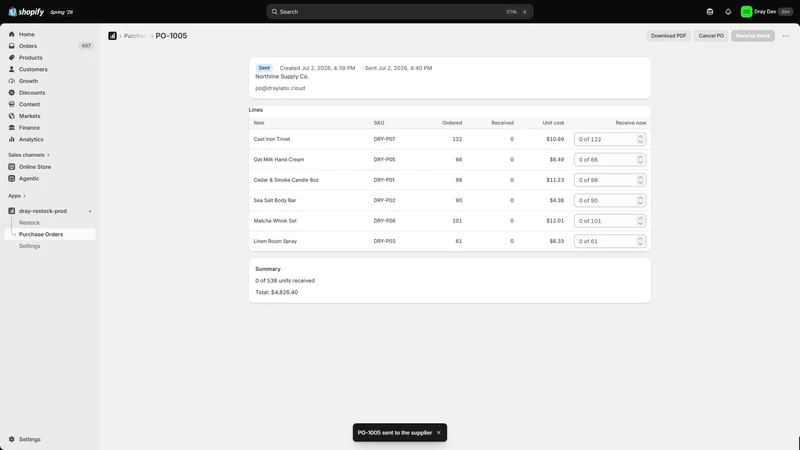Click Cancel PO button
This screenshot has height=450, width=800.
pyautogui.click(x=711, y=36)
